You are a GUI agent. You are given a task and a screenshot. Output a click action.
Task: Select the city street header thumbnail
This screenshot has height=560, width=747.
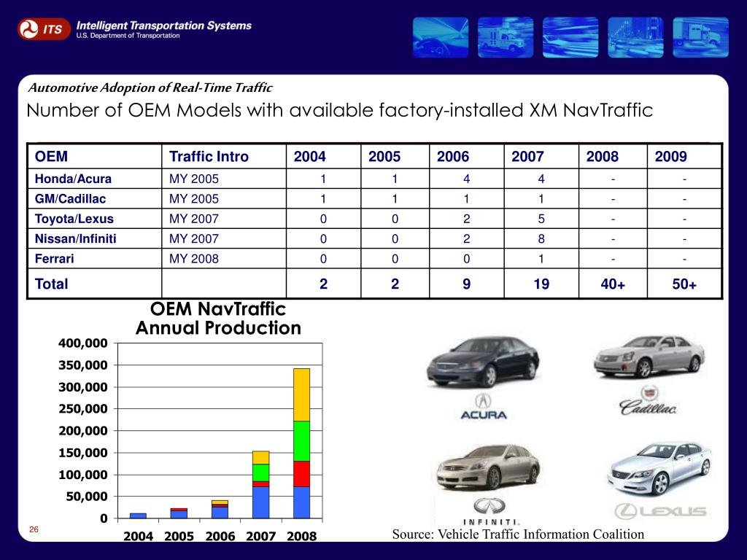(x=635, y=37)
